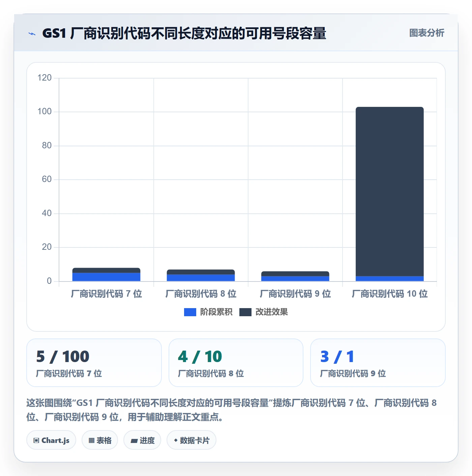This screenshot has height=476, width=472.
Task: Click the x-axis label 厂商识别代码 7 位
Action: (x=106, y=294)
